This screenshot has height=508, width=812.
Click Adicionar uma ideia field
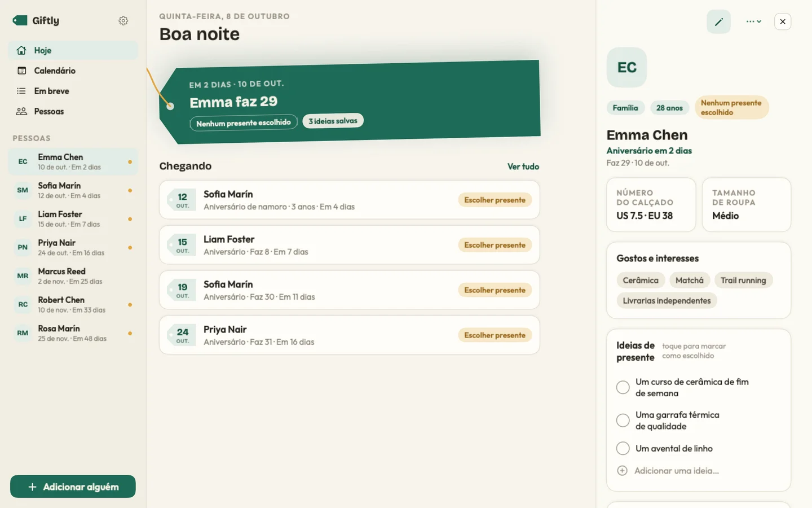coord(676,471)
